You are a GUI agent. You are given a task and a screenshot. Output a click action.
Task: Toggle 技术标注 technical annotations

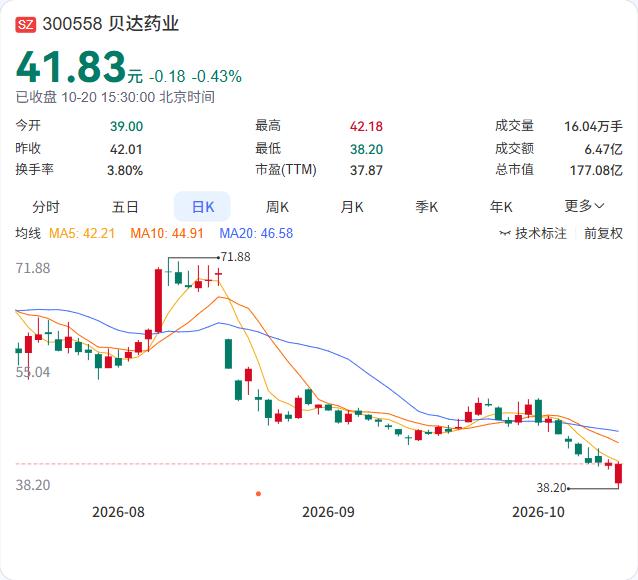click(x=533, y=233)
